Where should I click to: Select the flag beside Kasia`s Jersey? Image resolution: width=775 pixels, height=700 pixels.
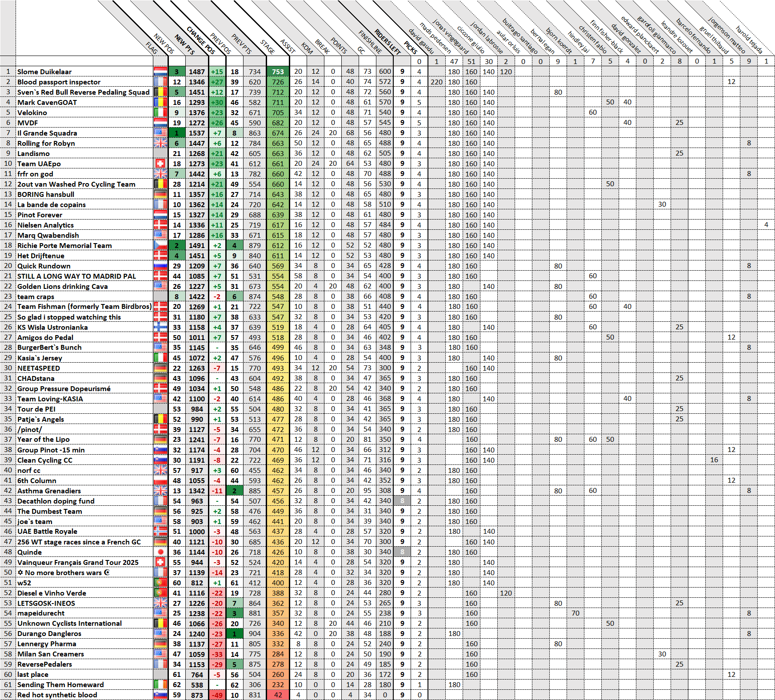pos(160,358)
